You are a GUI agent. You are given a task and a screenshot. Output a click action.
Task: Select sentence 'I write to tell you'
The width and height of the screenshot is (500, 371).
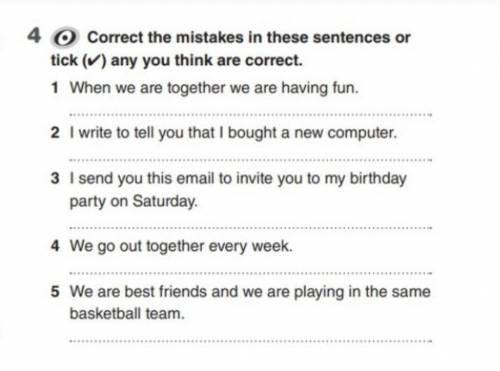tap(233, 133)
